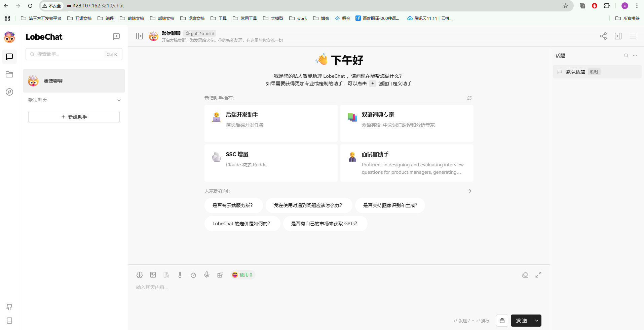The height and width of the screenshot is (330, 644).
Task: Ask LobeChat 的定价是如何的?
Action: (x=242, y=224)
